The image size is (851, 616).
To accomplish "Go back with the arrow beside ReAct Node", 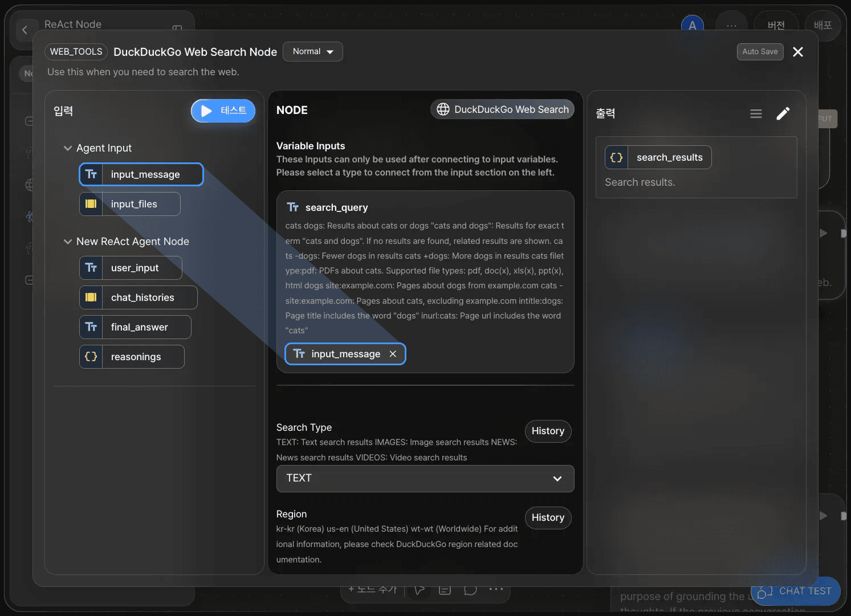I will tap(25, 30).
